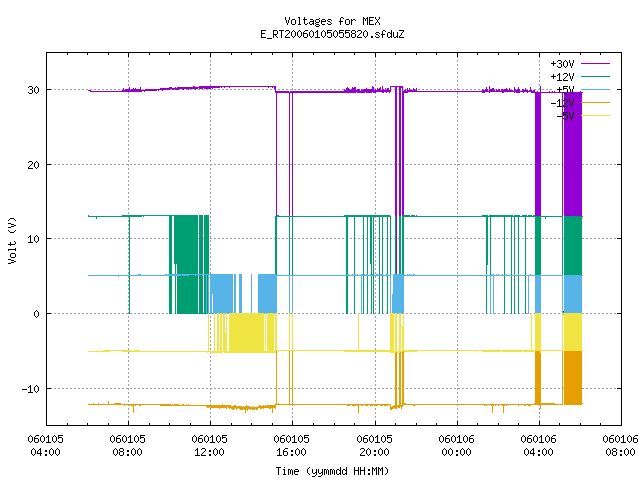Click the wide orange -12V block at far right
The height and width of the screenshot is (480, 640).
click(x=573, y=378)
